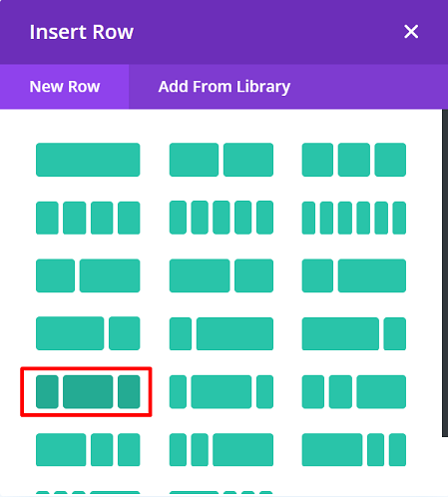Choose the two equal columns layout
448x497 pixels.
[222, 160]
